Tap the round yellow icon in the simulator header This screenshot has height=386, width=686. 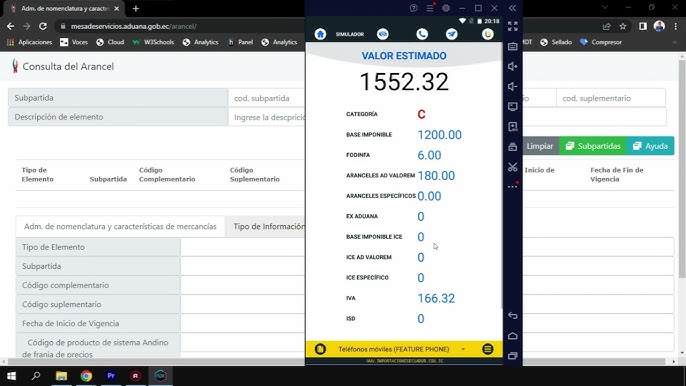coord(487,34)
